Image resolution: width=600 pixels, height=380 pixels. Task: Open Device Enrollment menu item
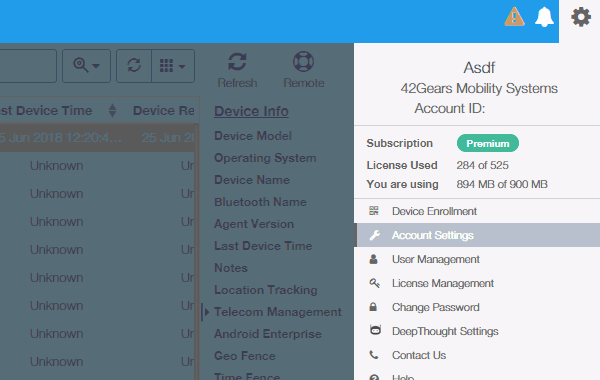coord(477,211)
